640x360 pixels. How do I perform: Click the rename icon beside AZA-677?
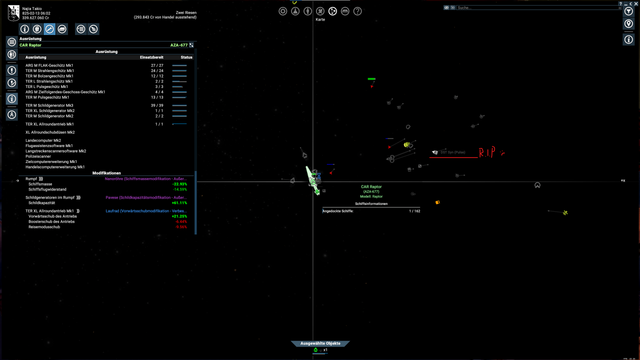[x=191, y=45]
